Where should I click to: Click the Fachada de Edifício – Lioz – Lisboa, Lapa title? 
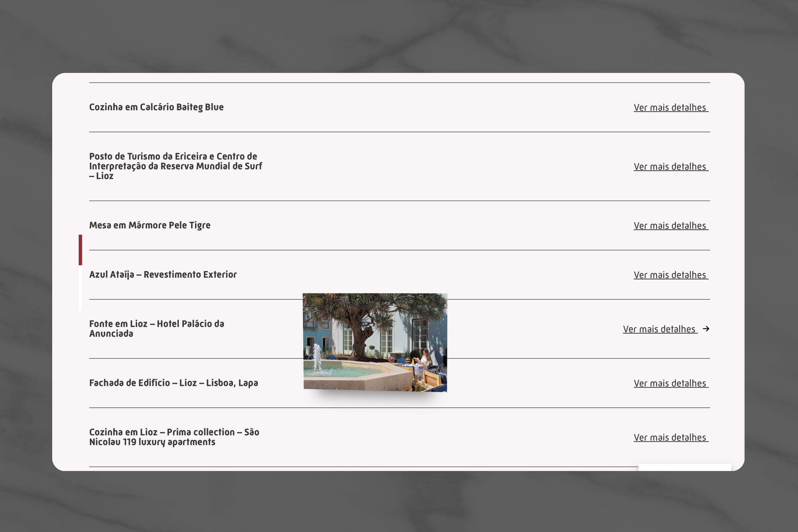[x=174, y=383]
